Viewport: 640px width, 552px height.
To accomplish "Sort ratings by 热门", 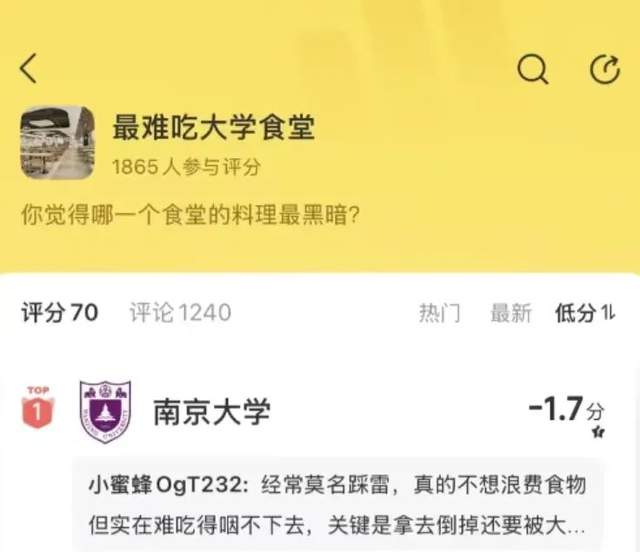I will (x=440, y=313).
